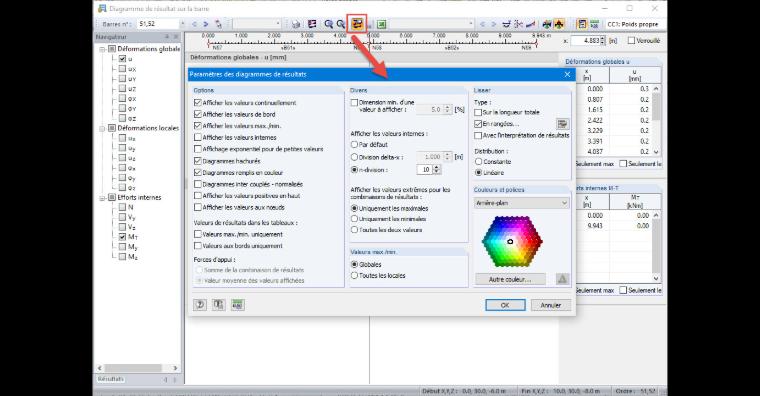
Task: Close the Paramètres des diagrammes dialog
Action: (567, 74)
